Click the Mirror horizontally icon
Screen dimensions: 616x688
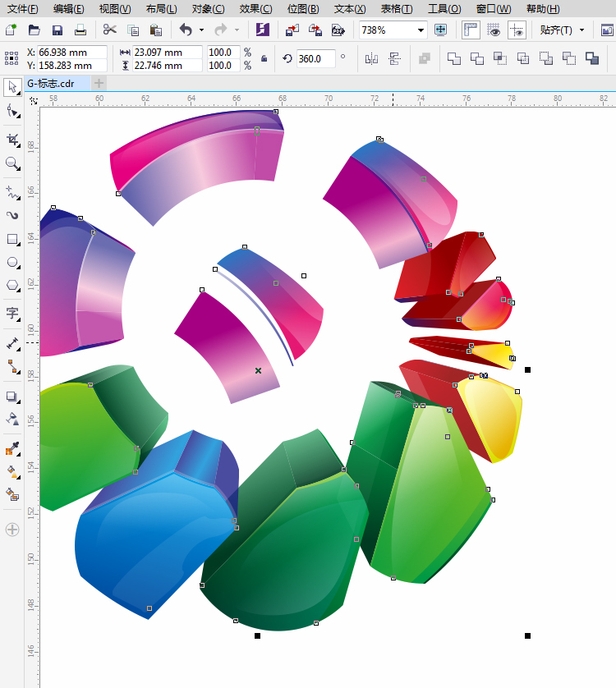click(371, 59)
